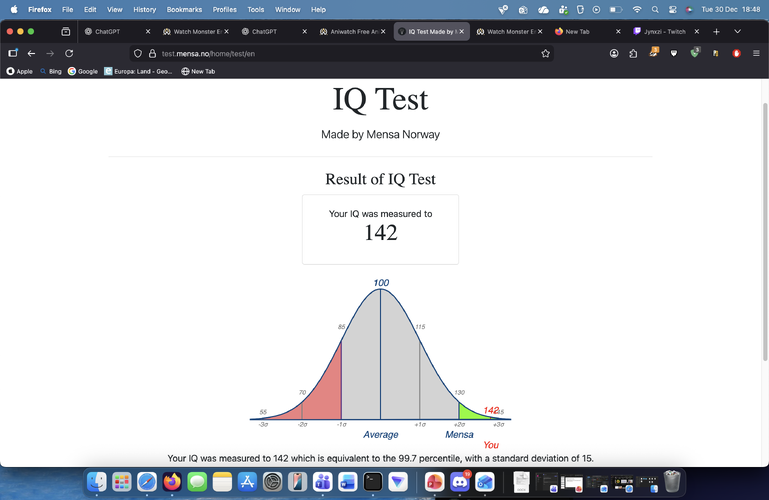The height and width of the screenshot is (500, 769).
Task: Open Messages from the dock
Action: point(197,482)
